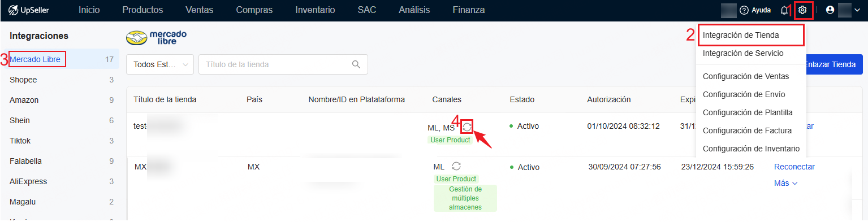Select Amazon in Integraciones list
This screenshot has height=222, width=868.
point(59,100)
